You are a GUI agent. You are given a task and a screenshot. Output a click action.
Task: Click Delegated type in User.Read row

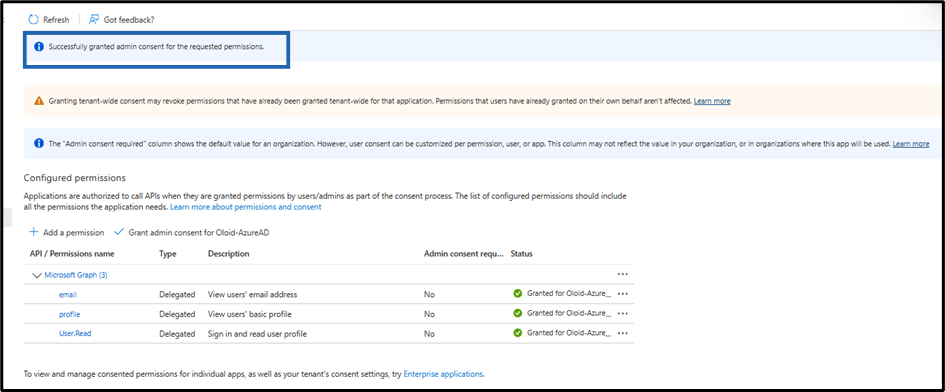coord(177,334)
